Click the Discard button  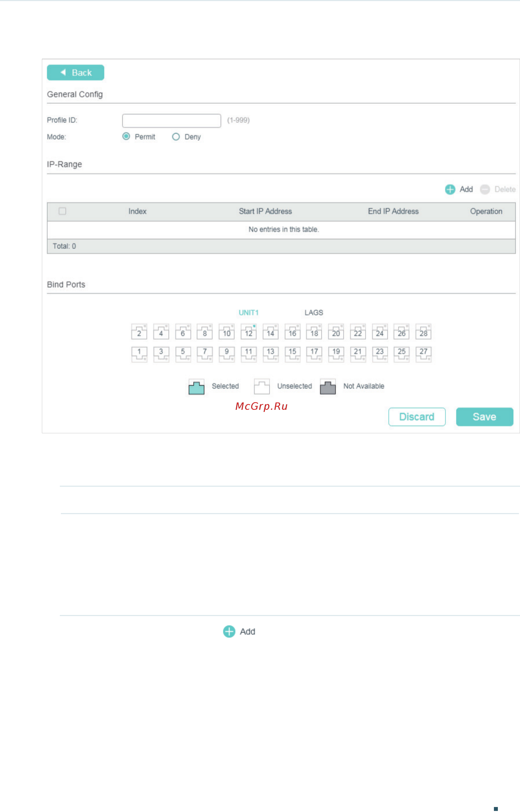pos(417,417)
